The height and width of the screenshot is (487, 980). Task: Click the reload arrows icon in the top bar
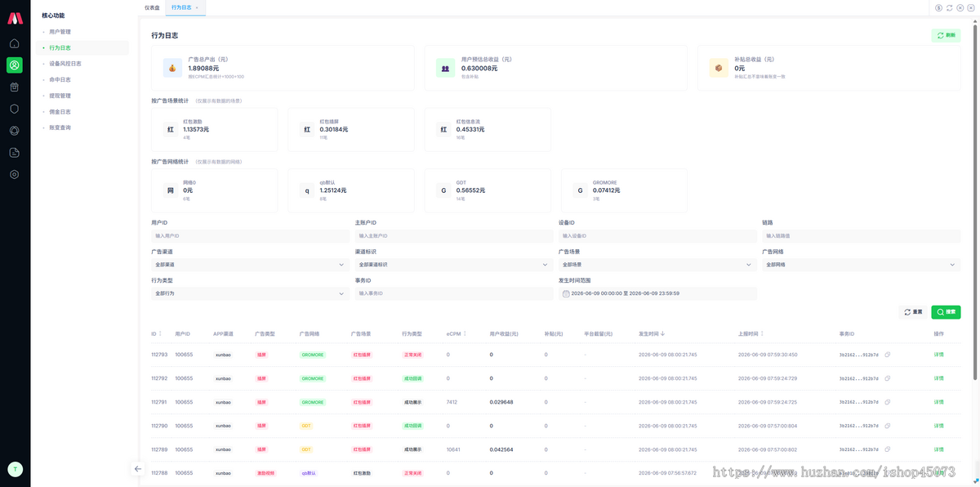tap(950, 7)
